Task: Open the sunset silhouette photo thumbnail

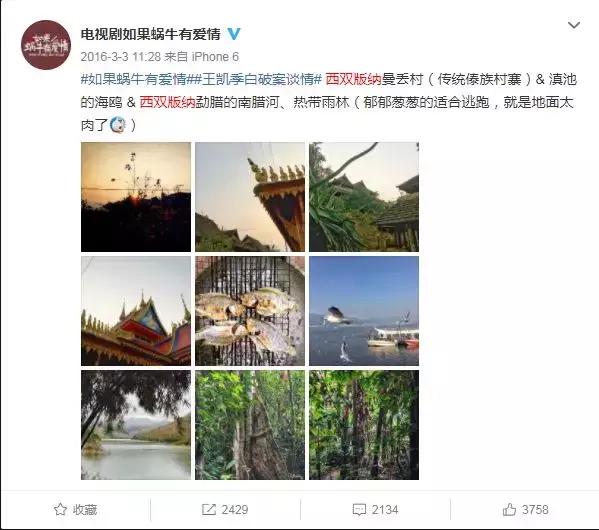Action: [136, 197]
